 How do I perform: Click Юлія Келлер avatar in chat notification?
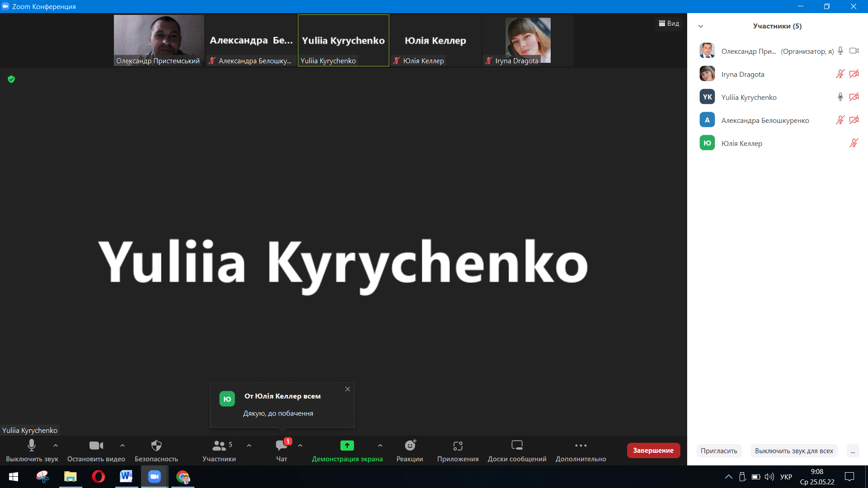point(227,399)
